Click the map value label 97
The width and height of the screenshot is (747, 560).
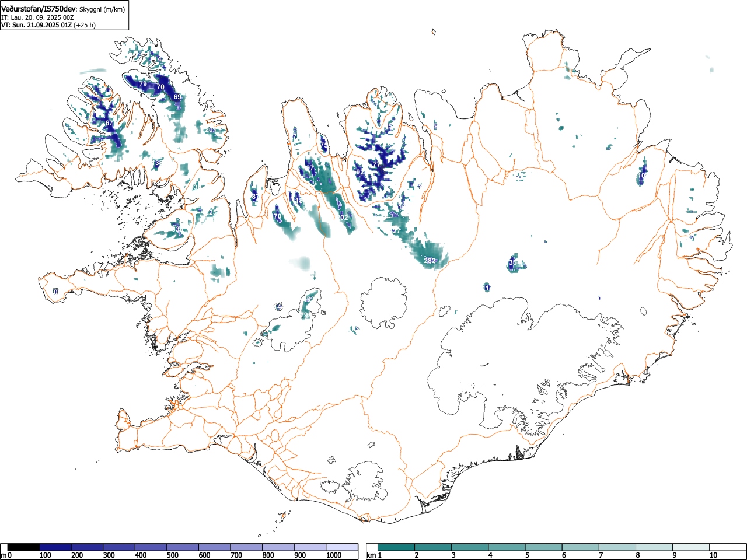tap(310, 168)
